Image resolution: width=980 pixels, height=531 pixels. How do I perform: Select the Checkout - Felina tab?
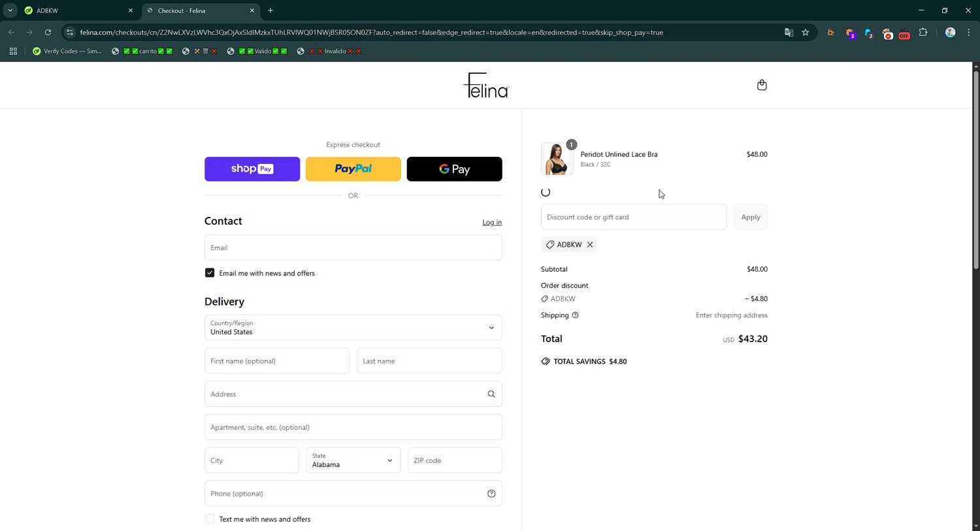201,10
